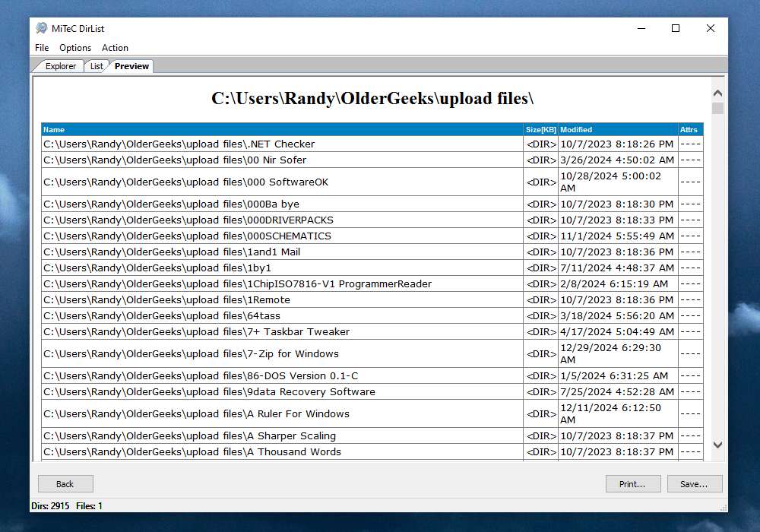This screenshot has width=760, height=532.
Task: Select the A Ruler For Windows path
Action: [196, 413]
